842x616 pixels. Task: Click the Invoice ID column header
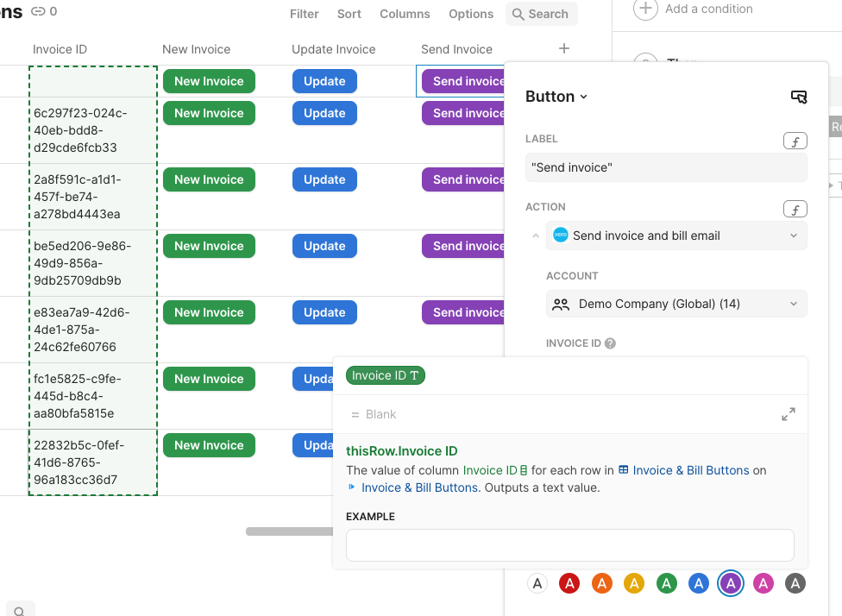pos(60,49)
